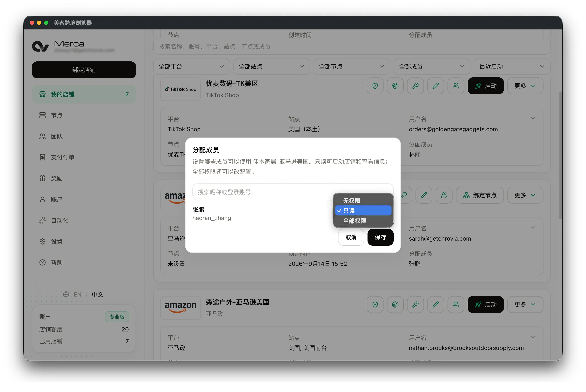Click the members icon beside 绑定节点
Image resolution: width=586 pixels, height=392 pixels.
pos(444,195)
